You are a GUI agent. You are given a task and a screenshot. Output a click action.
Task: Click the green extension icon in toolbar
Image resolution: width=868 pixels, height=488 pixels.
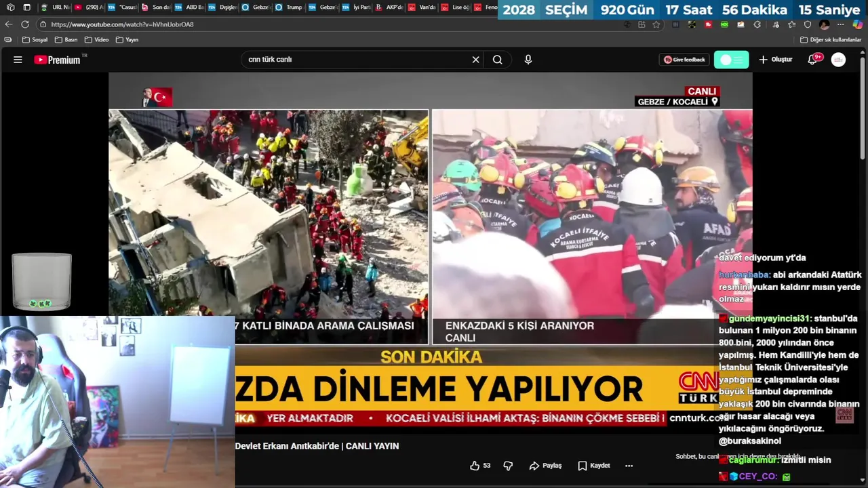tap(725, 24)
